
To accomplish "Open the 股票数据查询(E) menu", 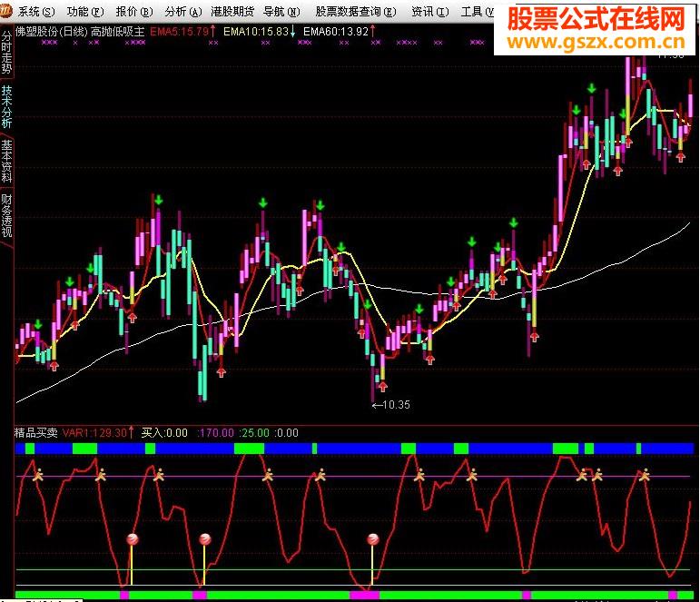I will 355,11.
